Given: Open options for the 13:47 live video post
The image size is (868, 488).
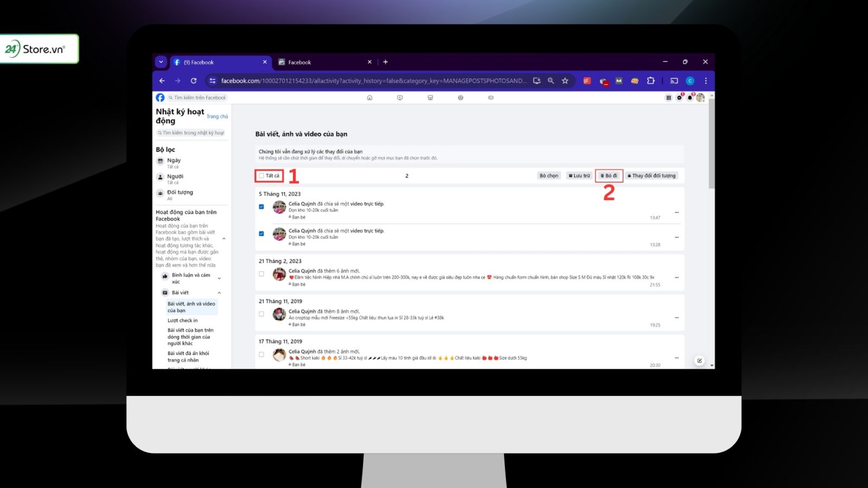Looking at the screenshot, I should pos(676,213).
